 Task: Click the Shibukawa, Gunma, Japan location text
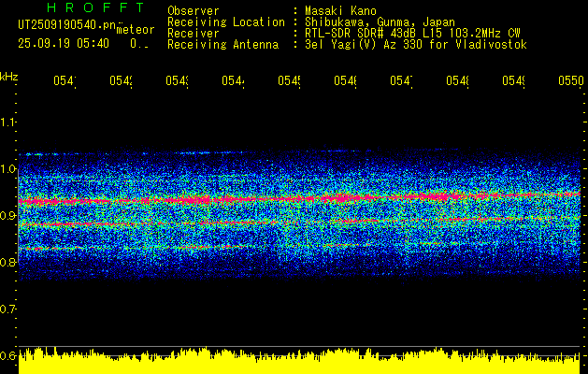(x=380, y=22)
